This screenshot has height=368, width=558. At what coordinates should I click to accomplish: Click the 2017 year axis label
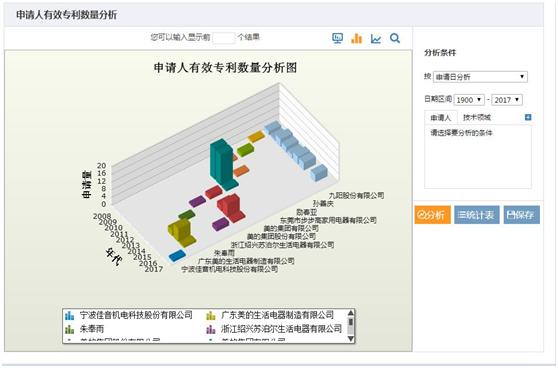154,269
